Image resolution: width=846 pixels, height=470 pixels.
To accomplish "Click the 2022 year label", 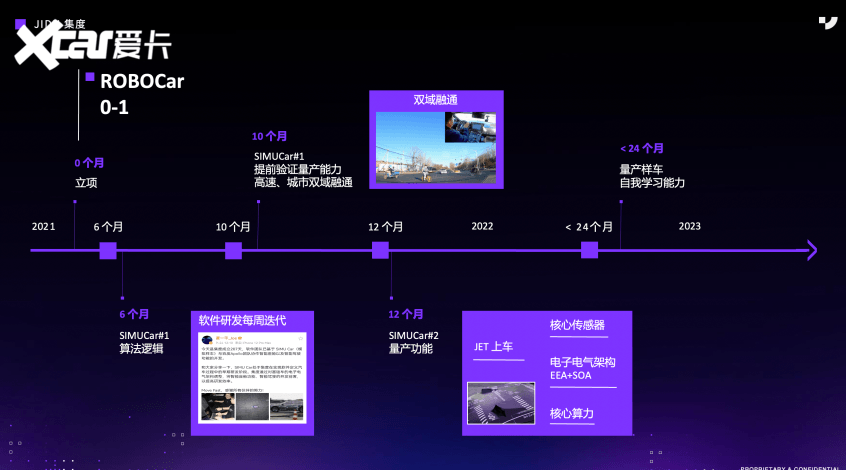I will click(482, 227).
